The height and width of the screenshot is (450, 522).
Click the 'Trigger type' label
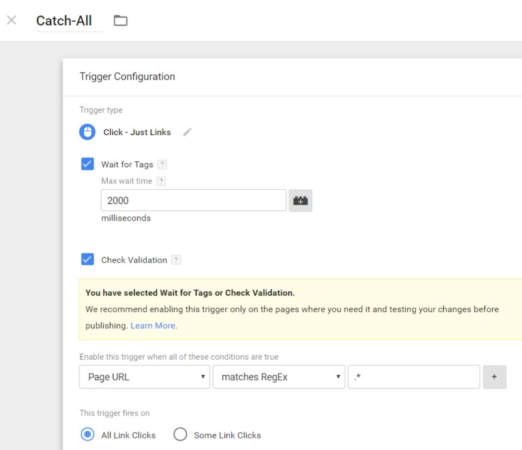click(101, 110)
